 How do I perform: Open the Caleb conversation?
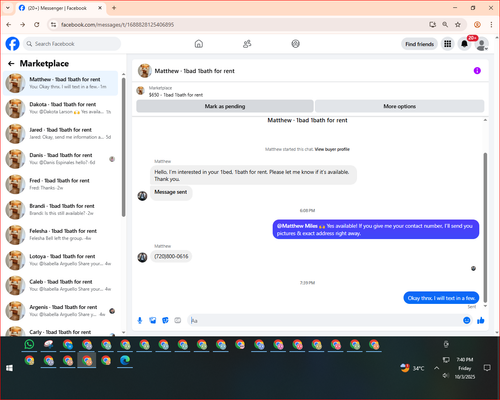click(x=61, y=285)
